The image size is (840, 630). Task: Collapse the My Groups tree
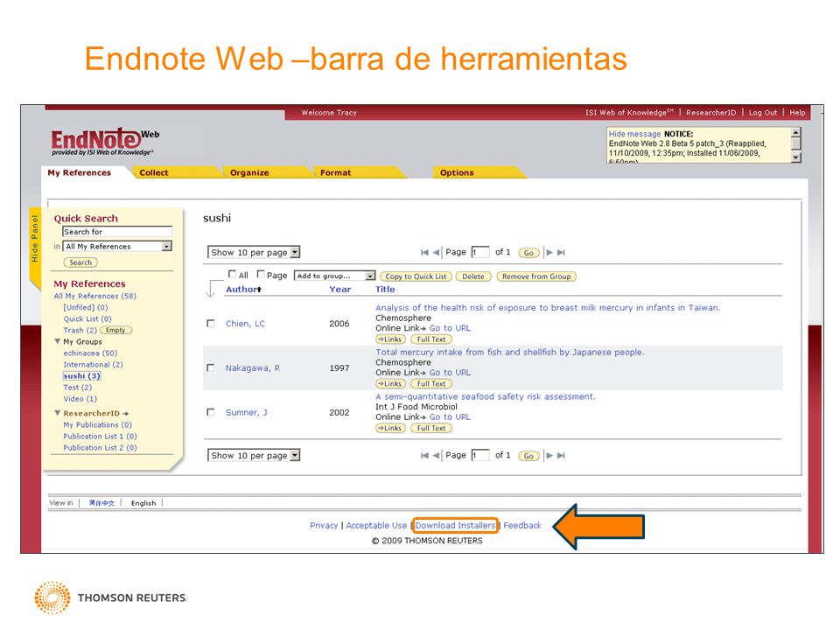(x=58, y=341)
